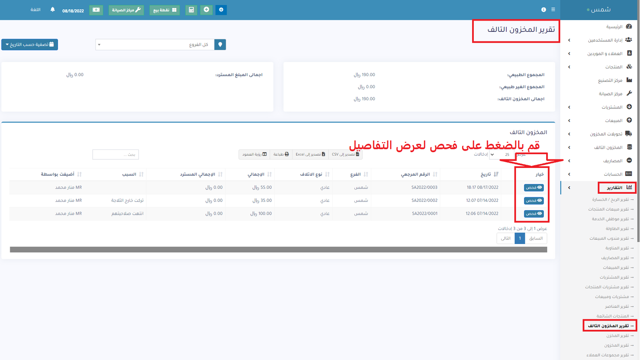The image size is (644, 360).
Task: Open the كل الفروع branch dropdown
Action: (x=155, y=45)
